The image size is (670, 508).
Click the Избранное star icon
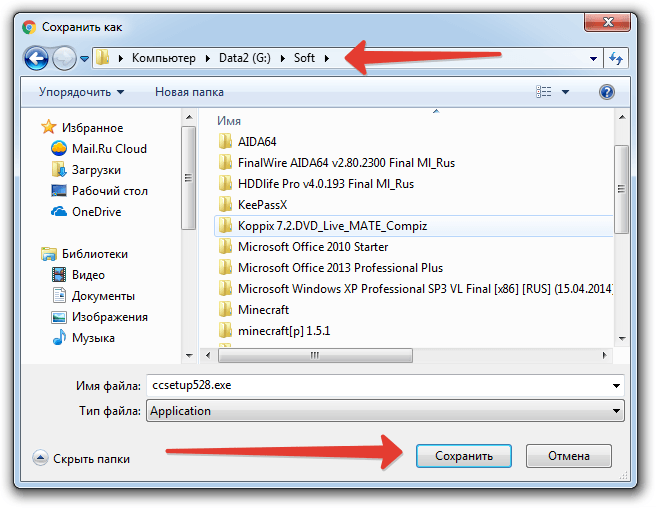coord(49,127)
